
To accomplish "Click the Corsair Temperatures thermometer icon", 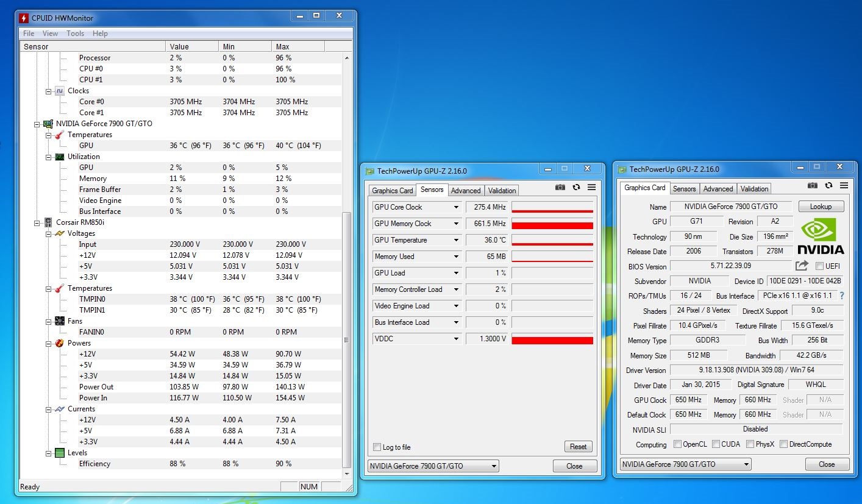I will point(59,288).
